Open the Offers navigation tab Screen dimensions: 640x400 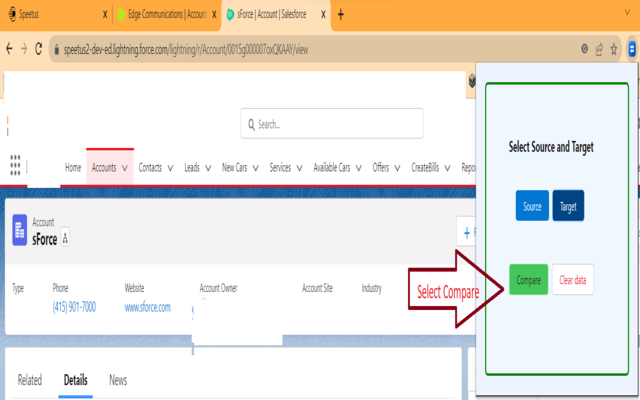(380, 168)
